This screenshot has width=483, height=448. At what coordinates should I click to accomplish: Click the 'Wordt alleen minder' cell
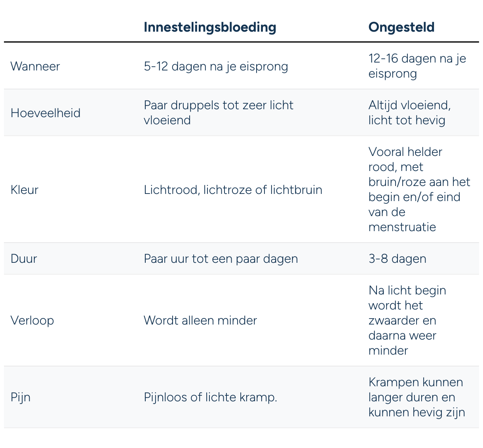coord(200,320)
